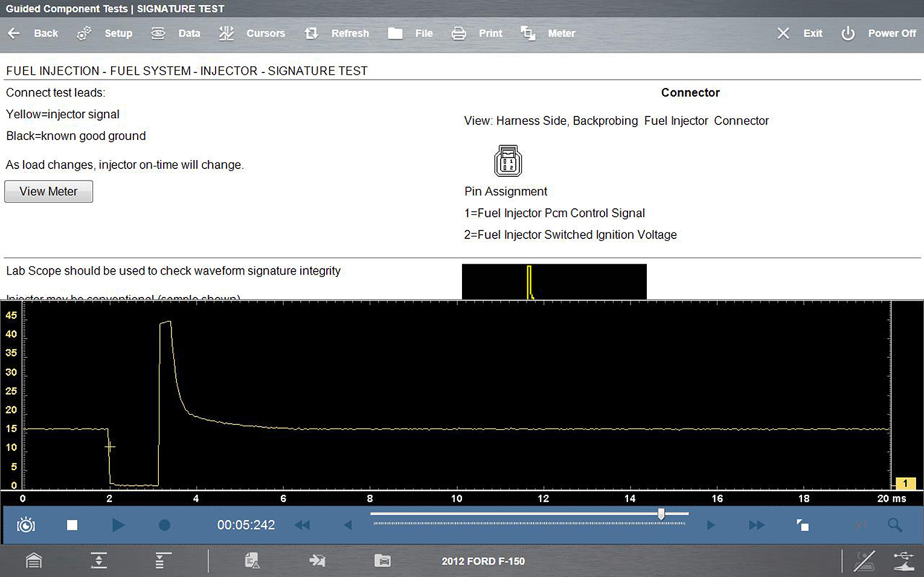The height and width of the screenshot is (577, 924).
Task: Open the Setup menu
Action: click(104, 33)
